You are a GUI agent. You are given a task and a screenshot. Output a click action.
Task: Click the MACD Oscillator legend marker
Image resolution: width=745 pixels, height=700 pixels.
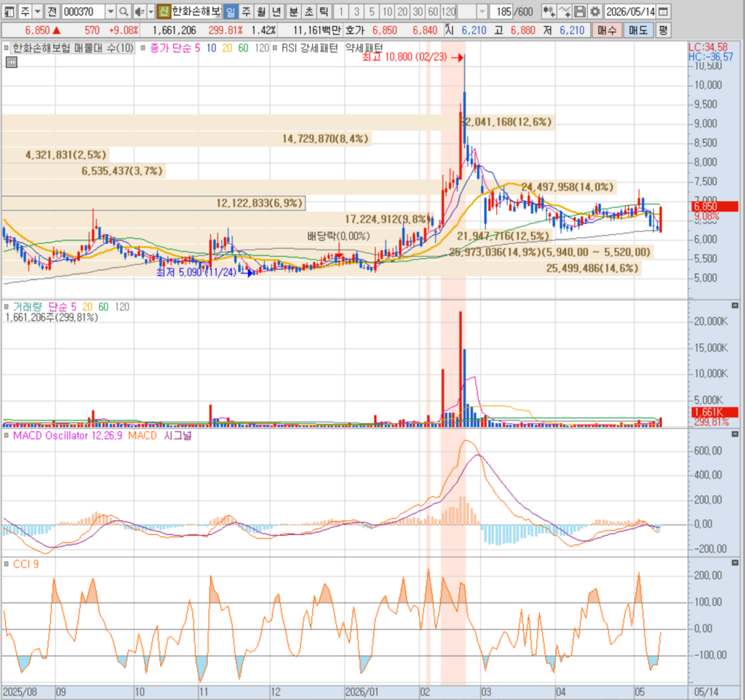click(6, 435)
